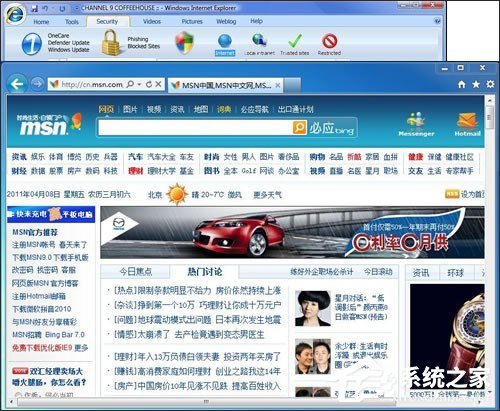The height and width of the screenshot is (411, 500).
Task: Click the vertical scrollbar up arrow
Action: 489,100
